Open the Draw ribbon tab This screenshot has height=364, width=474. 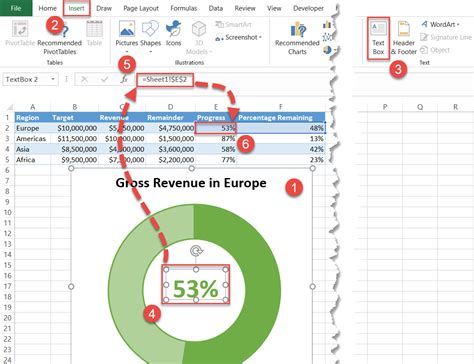tap(104, 8)
